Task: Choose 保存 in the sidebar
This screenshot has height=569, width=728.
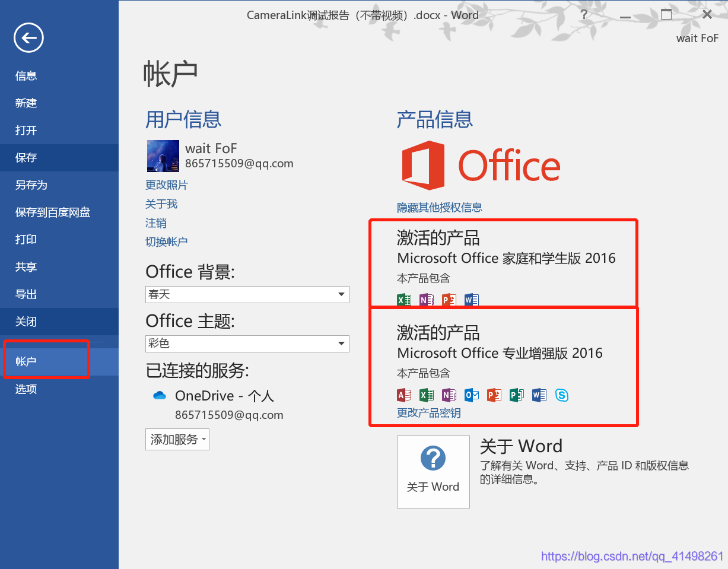Action: coord(59,157)
